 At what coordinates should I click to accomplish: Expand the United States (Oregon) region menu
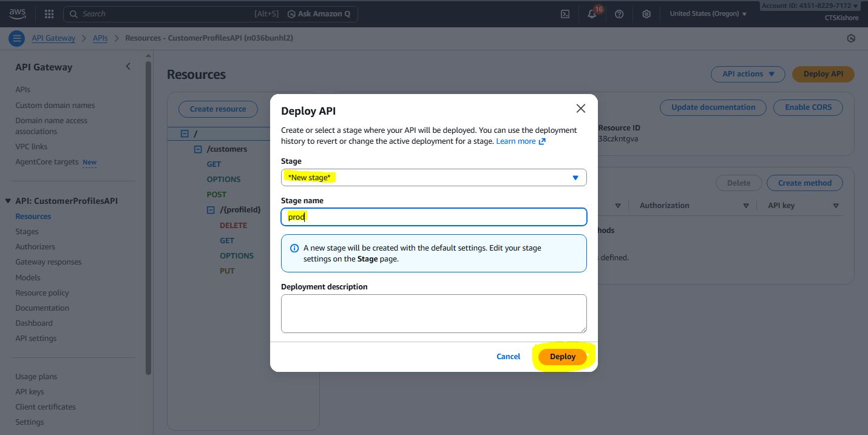(708, 14)
